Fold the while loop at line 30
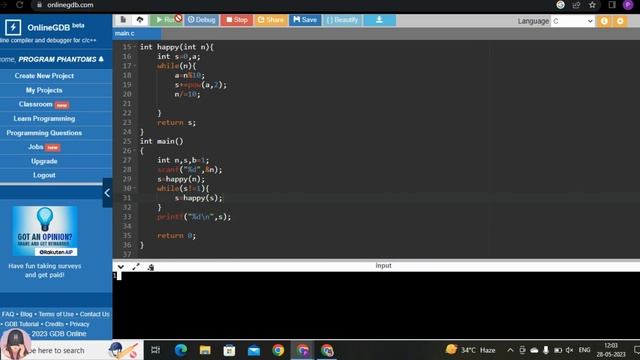Image resolution: width=640 pixels, height=360 pixels. 135,188
